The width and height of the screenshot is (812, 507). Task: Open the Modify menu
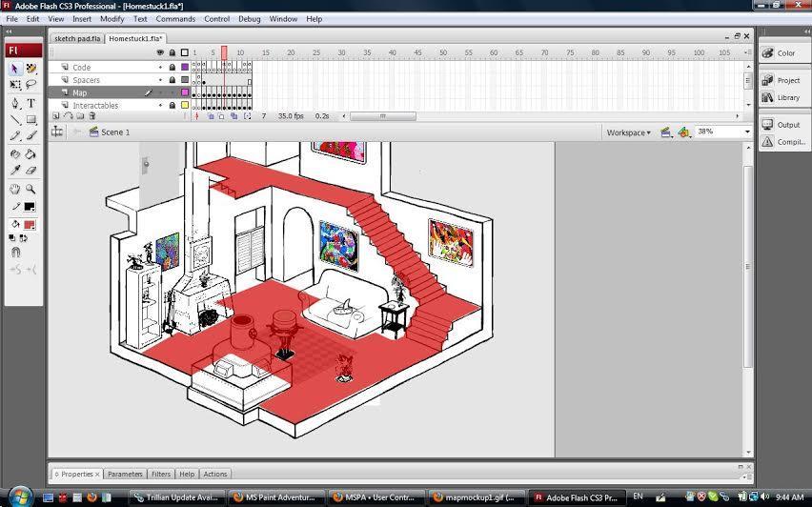point(112,19)
